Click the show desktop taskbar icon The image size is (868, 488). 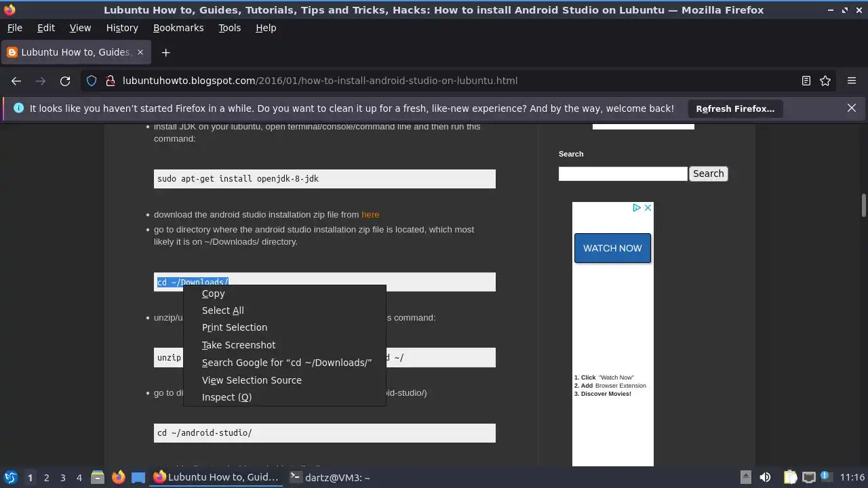(138, 477)
